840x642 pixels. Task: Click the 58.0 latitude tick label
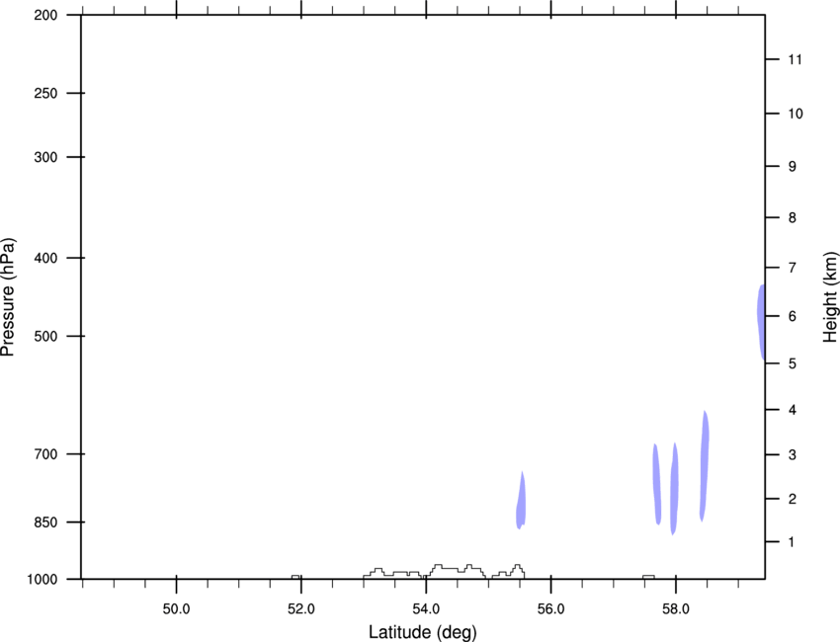(x=676, y=609)
